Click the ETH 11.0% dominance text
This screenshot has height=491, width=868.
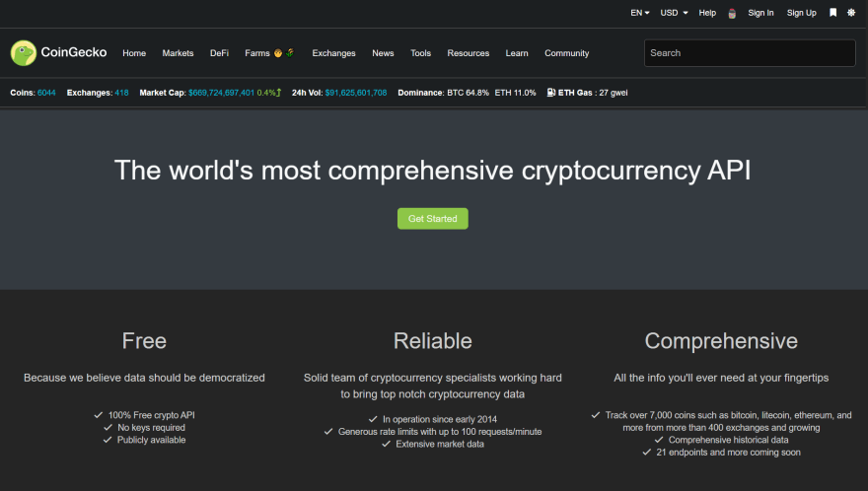click(x=515, y=93)
